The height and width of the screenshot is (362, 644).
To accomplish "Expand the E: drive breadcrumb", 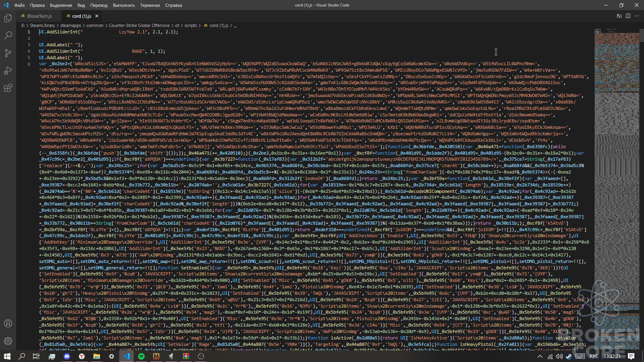I will click(x=23, y=25).
